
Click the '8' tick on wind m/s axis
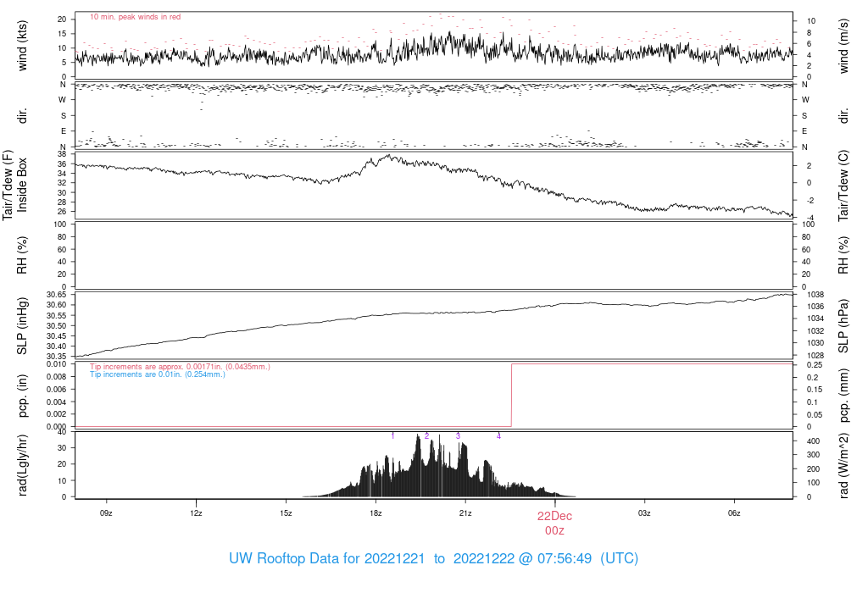point(809,32)
